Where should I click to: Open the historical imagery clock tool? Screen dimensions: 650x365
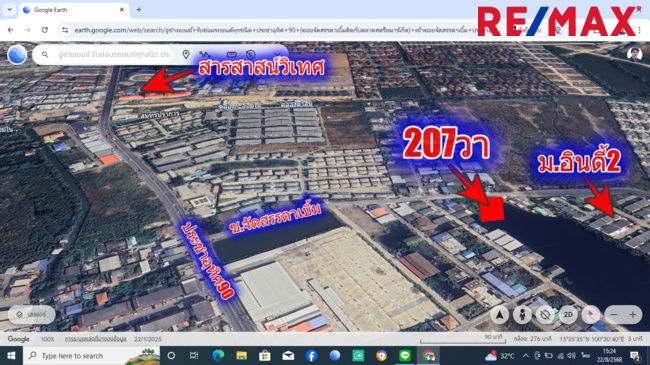coord(251,54)
